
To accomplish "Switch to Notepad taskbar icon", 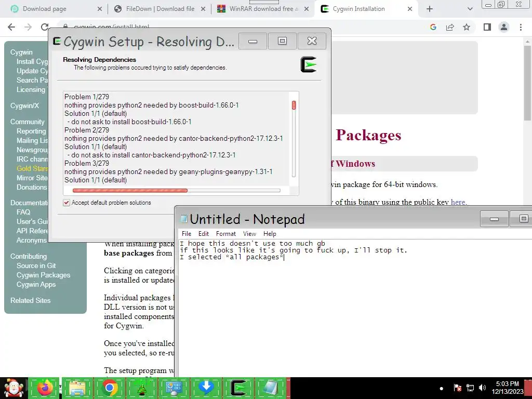I will tap(270, 388).
